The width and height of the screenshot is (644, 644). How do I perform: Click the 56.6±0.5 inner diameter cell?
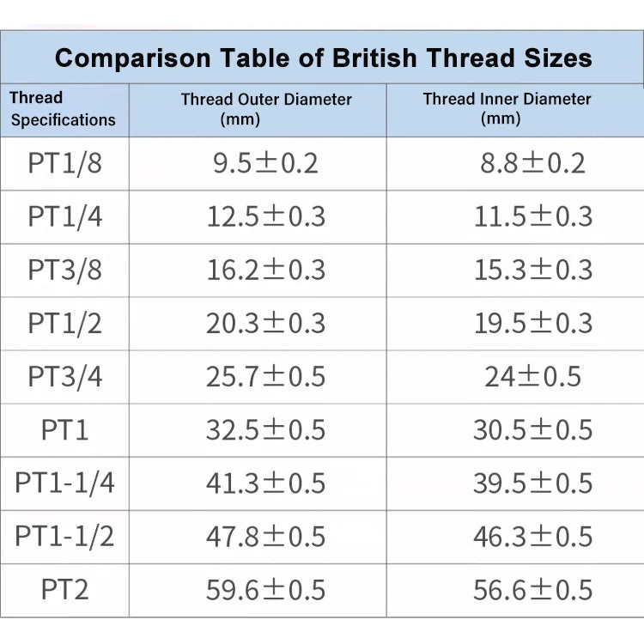click(532, 590)
